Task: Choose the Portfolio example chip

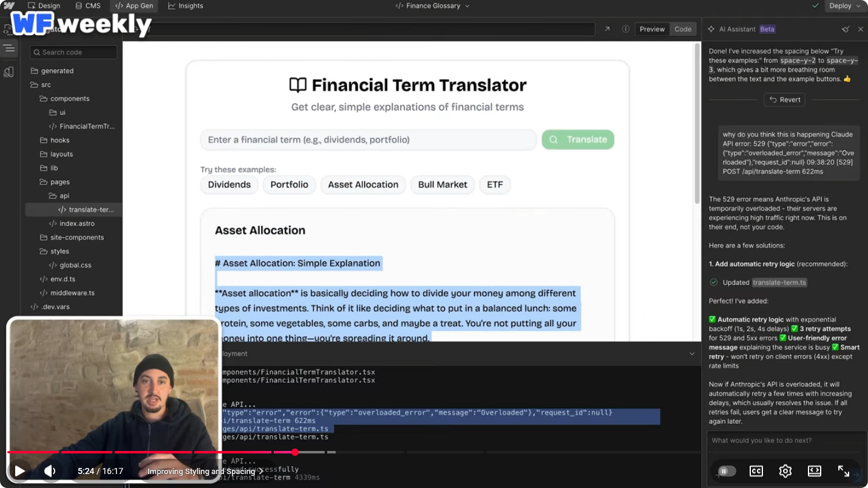Action: click(290, 185)
